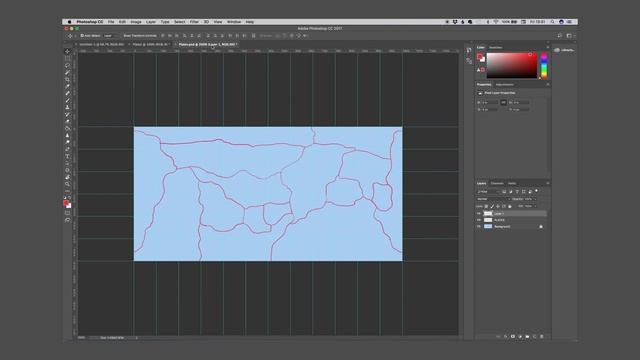Click the Quick Mask mode icon
The height and width of the screenshot is (360, 640).
(67, 213)
